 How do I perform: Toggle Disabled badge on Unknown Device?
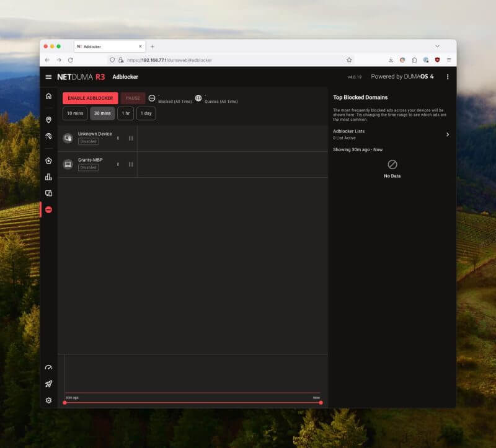click(88, 142)
